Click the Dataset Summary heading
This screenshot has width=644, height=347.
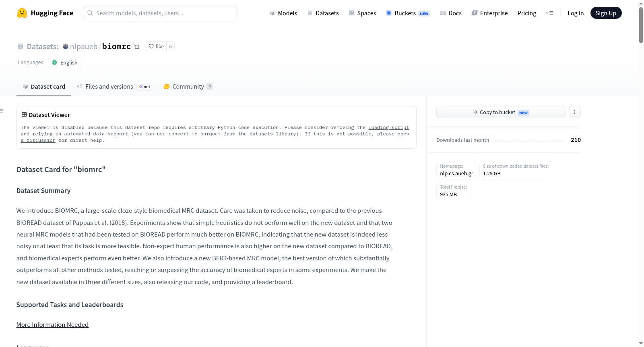[x=43, y=191]
